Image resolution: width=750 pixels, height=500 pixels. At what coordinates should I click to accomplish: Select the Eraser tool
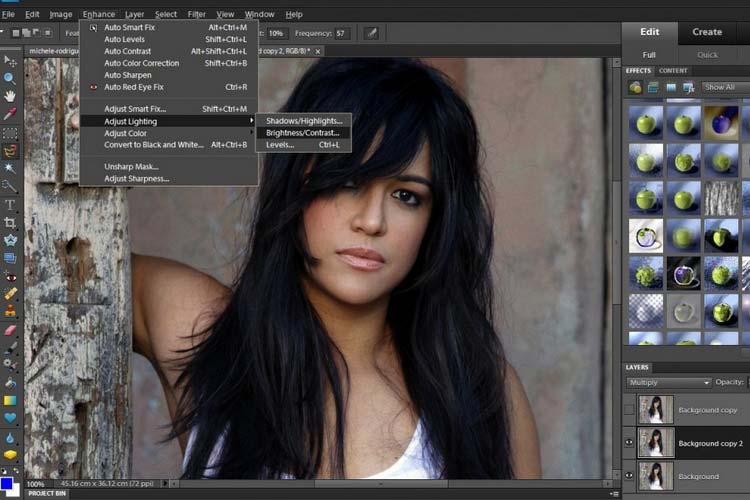click(10, 329)
